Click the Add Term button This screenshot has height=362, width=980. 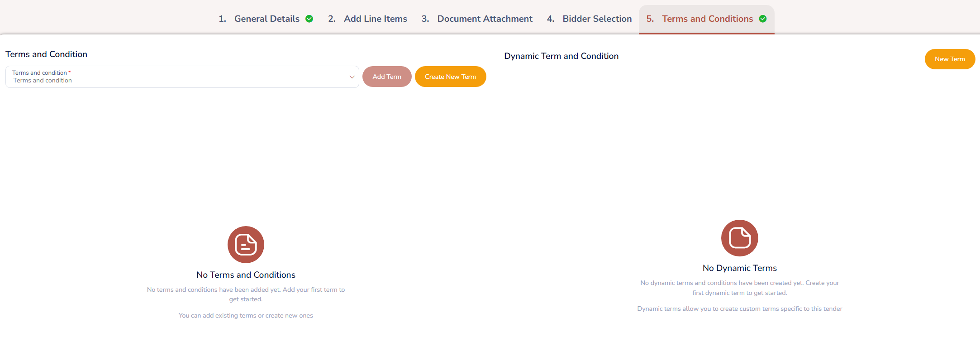tap(387, 77)
